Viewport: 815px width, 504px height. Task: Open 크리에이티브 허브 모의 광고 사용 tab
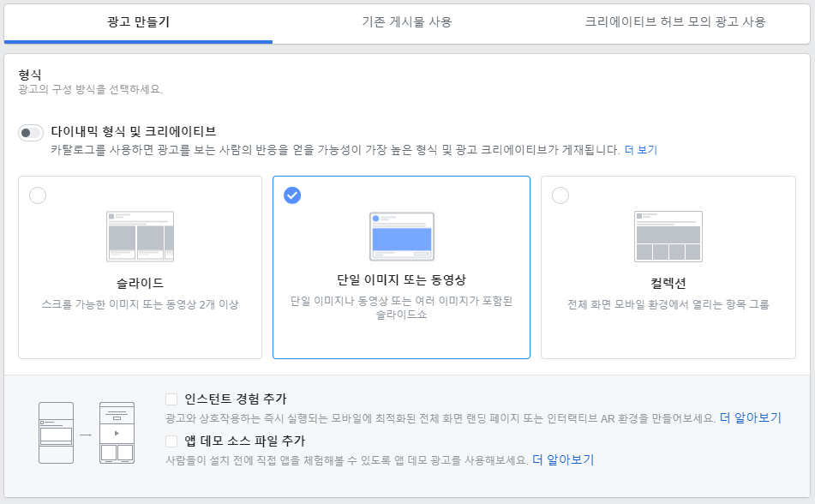click(x=675, y=22)
